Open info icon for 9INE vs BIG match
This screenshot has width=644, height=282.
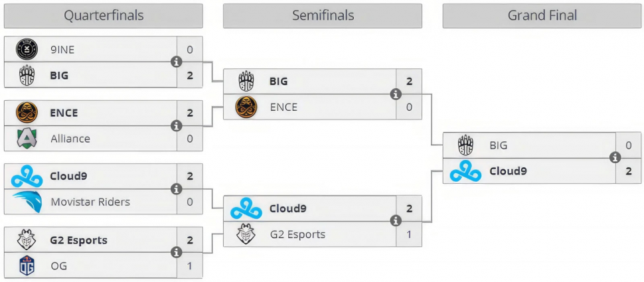pos(177,62)
